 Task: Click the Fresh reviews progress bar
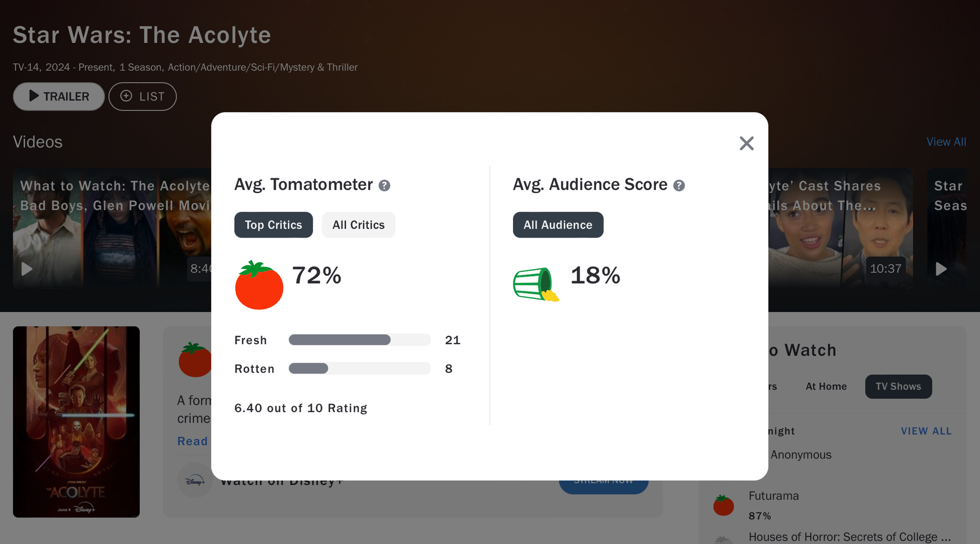pos(360,340)
